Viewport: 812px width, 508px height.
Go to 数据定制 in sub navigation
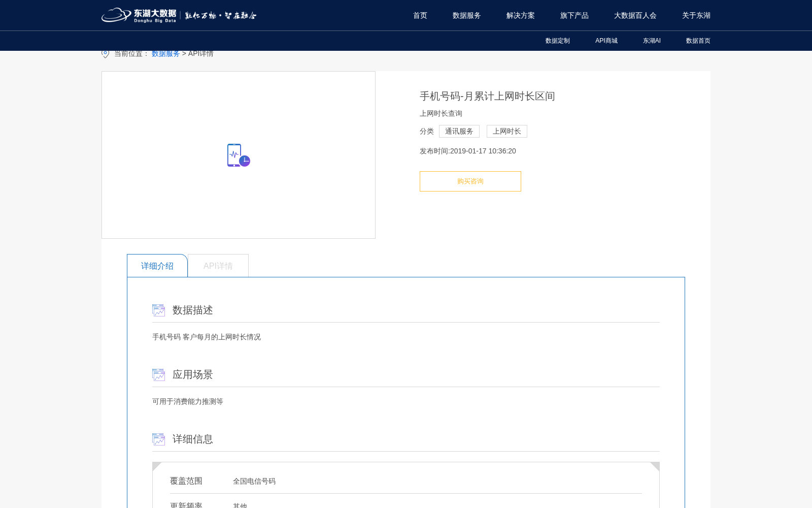point(558,41)
